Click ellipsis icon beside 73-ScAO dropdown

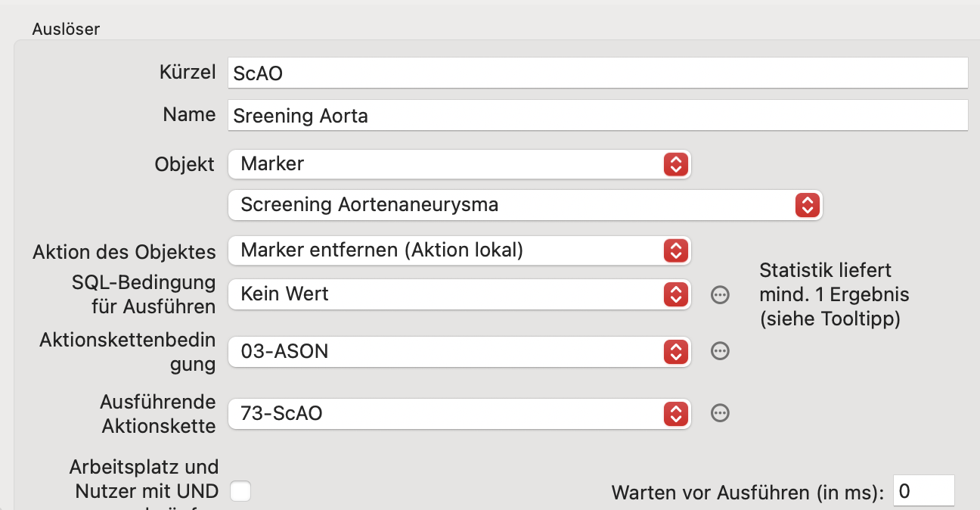(x=720, y=413)
